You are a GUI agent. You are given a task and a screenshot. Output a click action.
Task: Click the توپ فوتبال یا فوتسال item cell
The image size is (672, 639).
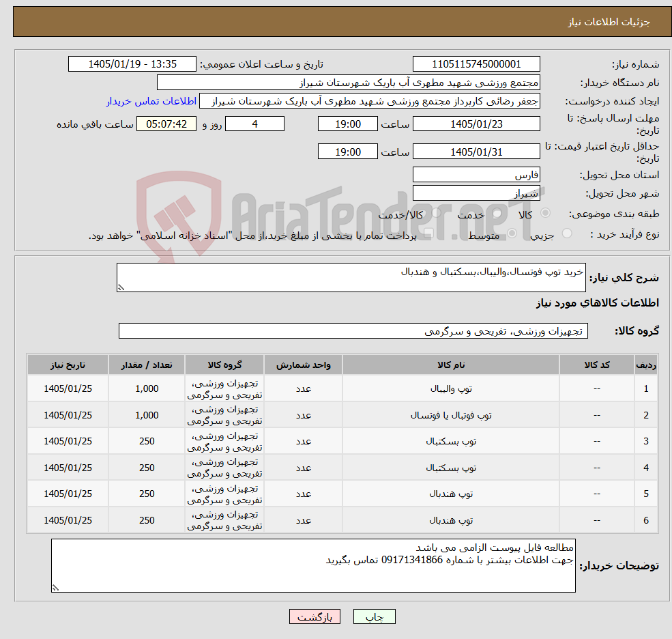point(451,415)
